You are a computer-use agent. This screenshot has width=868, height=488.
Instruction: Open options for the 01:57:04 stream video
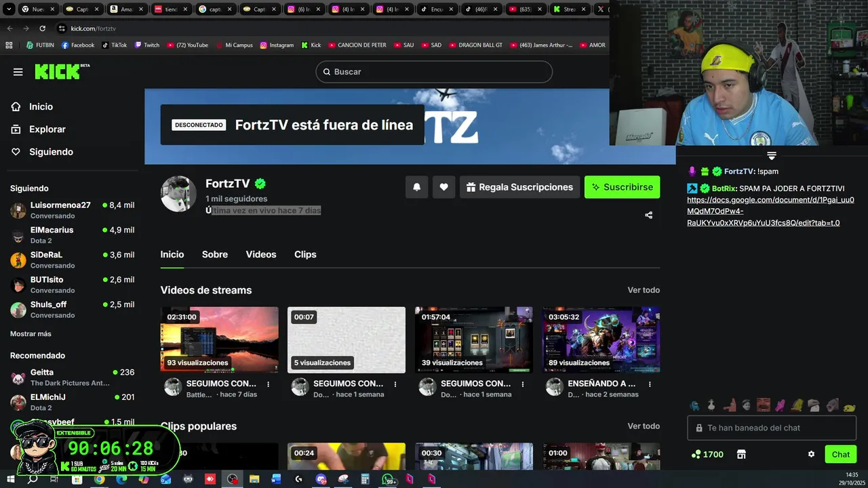pos(523,384)
